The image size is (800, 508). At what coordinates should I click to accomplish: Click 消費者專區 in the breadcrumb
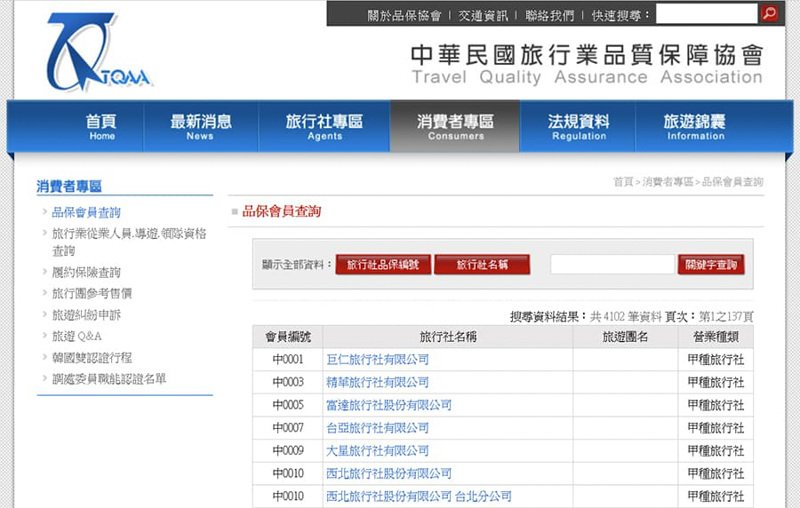667,182
